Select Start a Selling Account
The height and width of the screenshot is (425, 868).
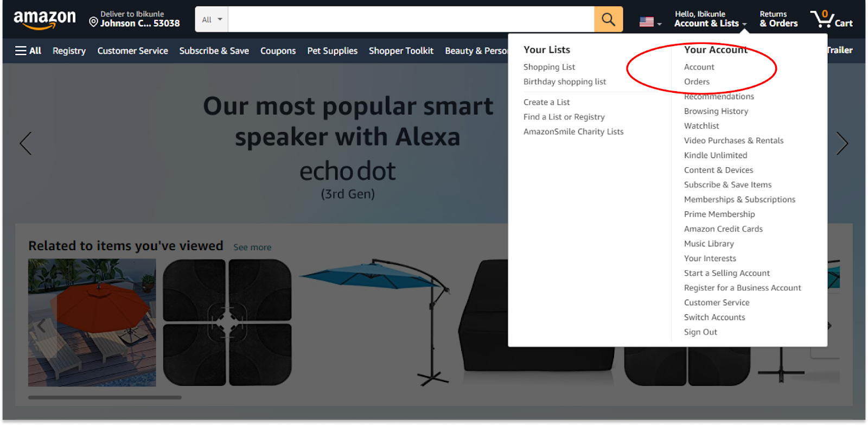(726, 273)
